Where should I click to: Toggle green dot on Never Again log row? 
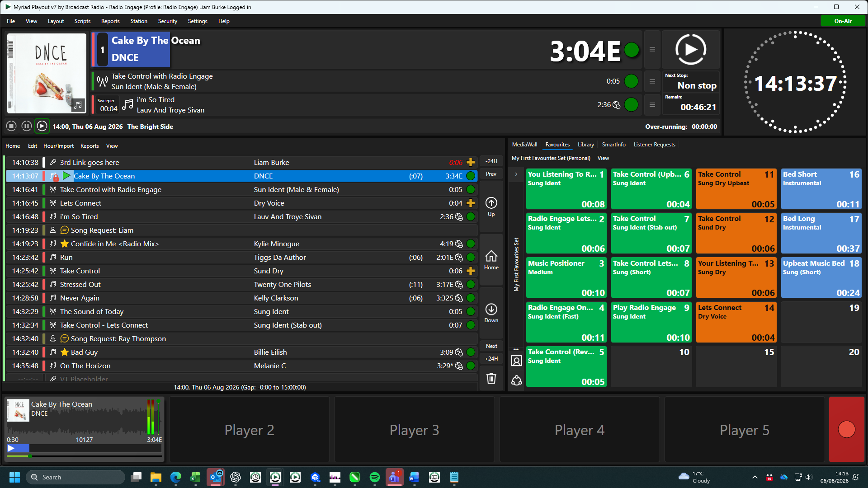click(471, 298)
